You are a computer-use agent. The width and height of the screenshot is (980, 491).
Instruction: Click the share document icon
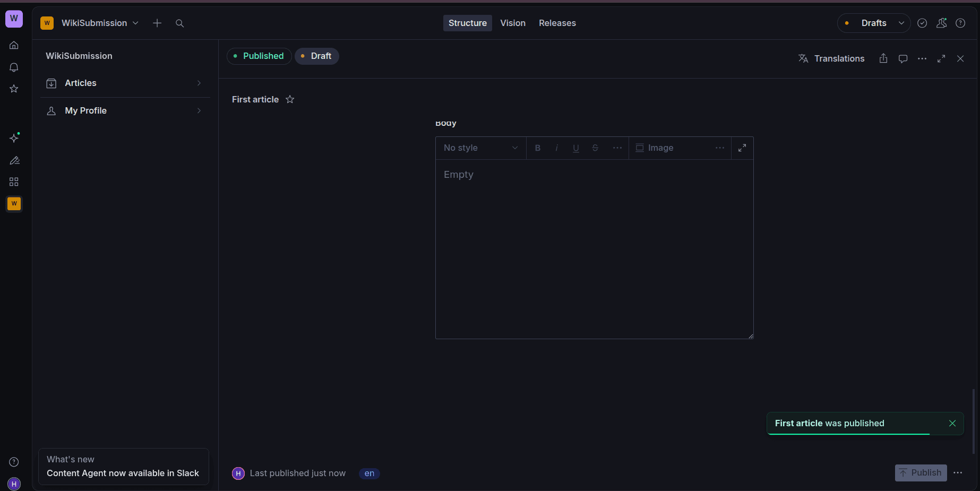[x=883, y=58]
